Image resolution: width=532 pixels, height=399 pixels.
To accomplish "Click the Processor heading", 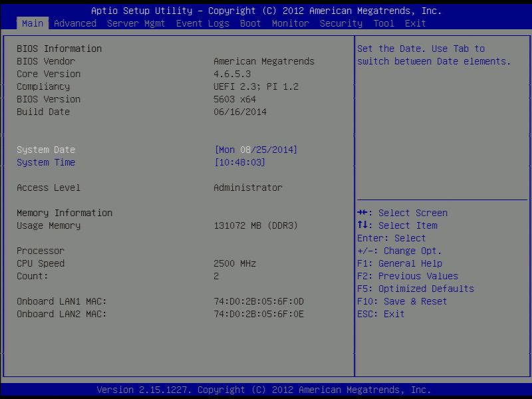I will [x=41, y=251].
